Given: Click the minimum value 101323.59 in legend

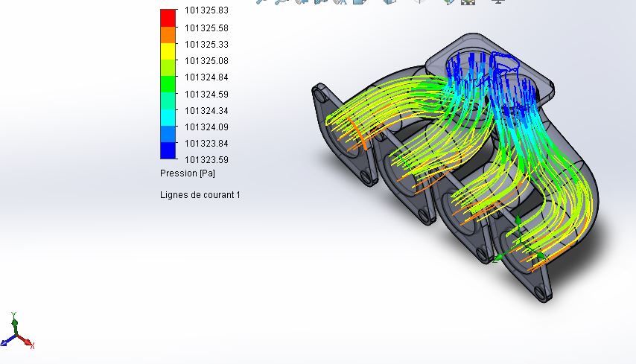Looking at the screenshot, I should point(206,159).
